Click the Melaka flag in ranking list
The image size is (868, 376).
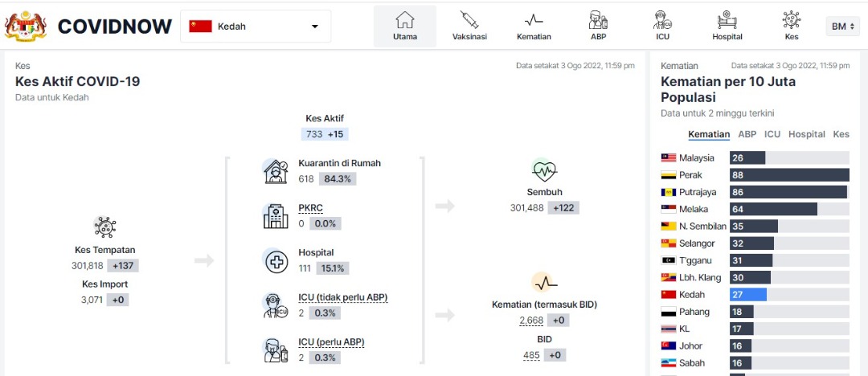coord(668,210)
